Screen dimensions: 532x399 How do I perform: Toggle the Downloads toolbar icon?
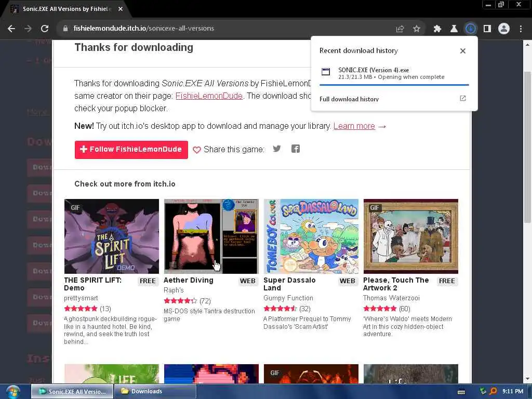coord(471,29)
